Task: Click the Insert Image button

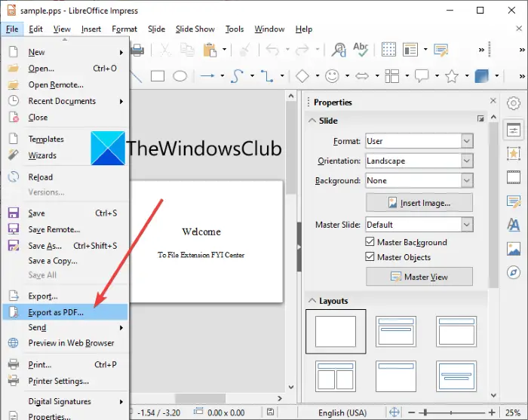Action: click(419, 203)
